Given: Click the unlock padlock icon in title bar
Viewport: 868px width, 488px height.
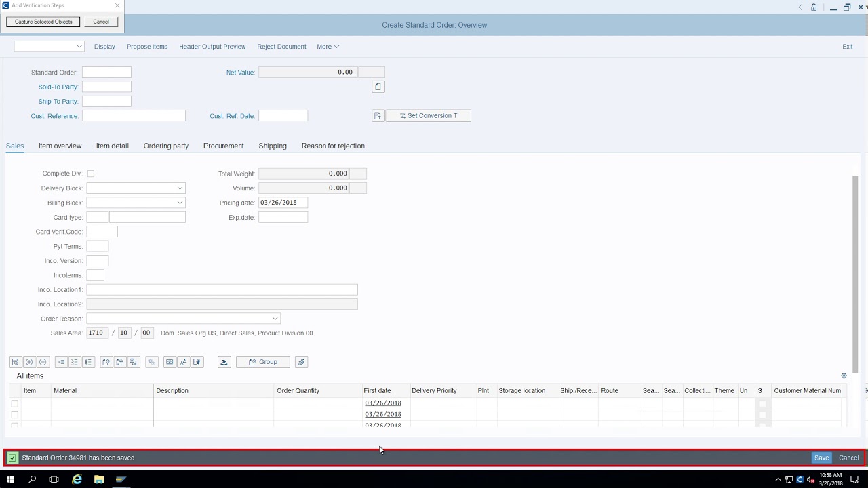Looking at the screenshot, I should [814, 7].
